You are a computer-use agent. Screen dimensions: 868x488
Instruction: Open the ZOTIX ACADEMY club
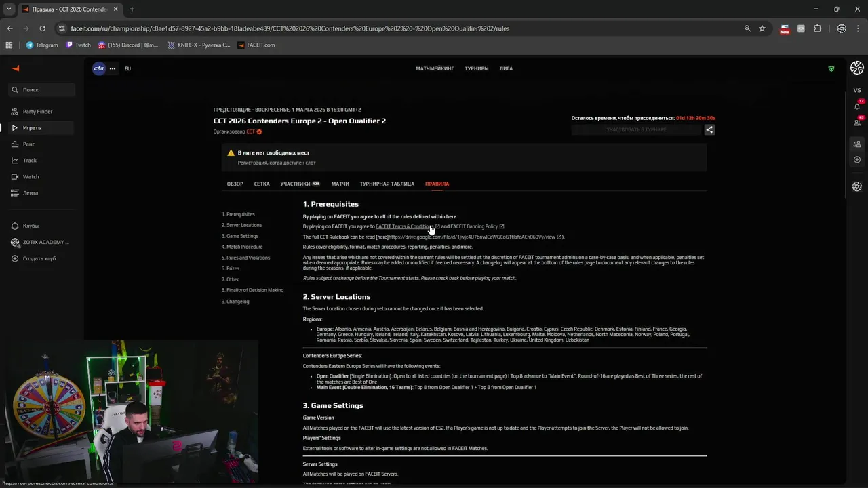click(42, 242)
